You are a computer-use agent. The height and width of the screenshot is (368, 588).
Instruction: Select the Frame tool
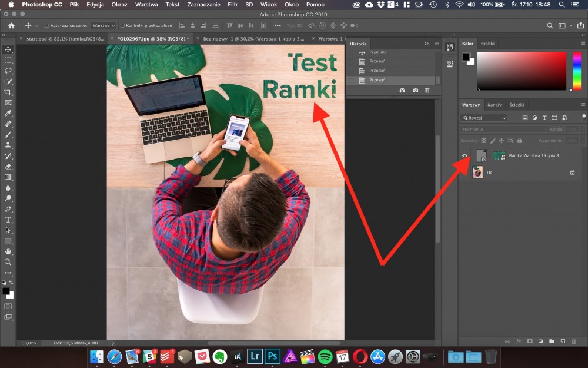(x=8, y=102)
